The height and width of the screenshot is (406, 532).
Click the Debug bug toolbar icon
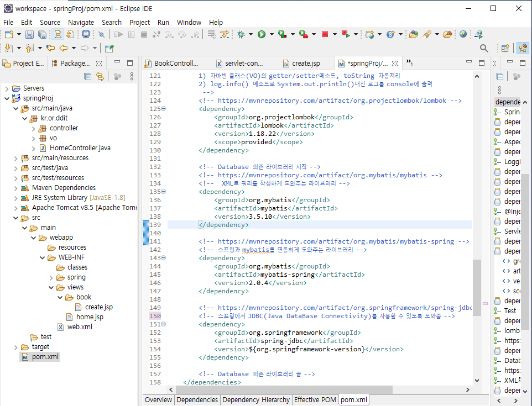(241, 34)
